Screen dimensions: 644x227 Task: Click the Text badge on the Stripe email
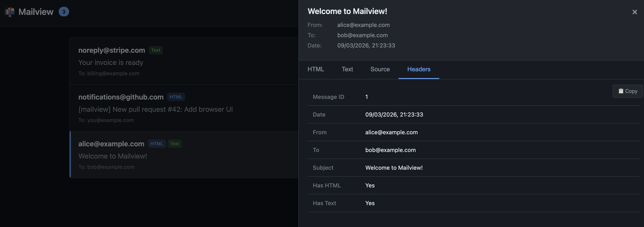point(156,50)
